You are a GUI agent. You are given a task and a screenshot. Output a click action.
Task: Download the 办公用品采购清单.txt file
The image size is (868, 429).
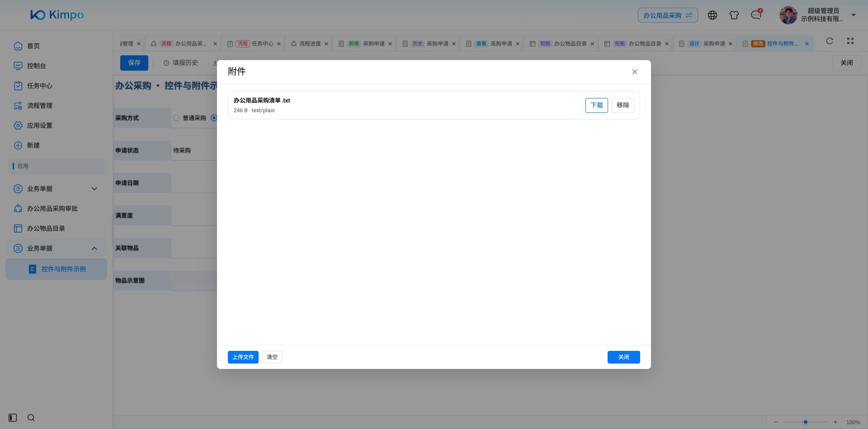596,105
